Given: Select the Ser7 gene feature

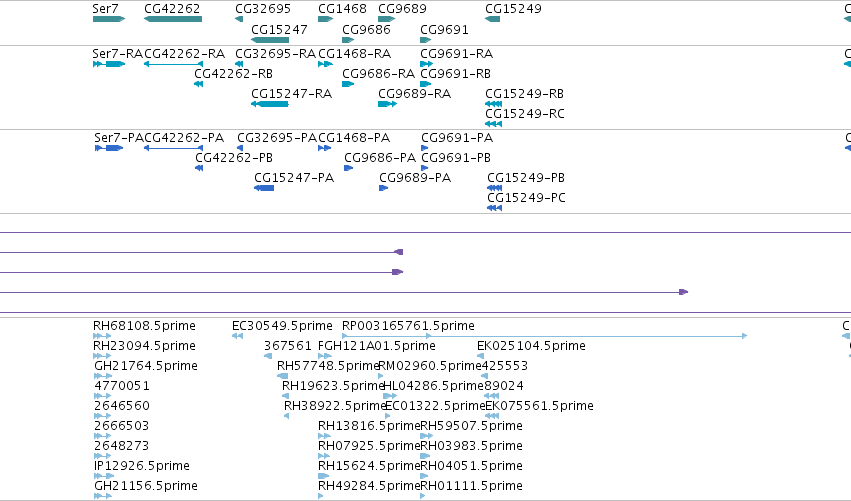Looking at the screenshot, I should point(109,19).
